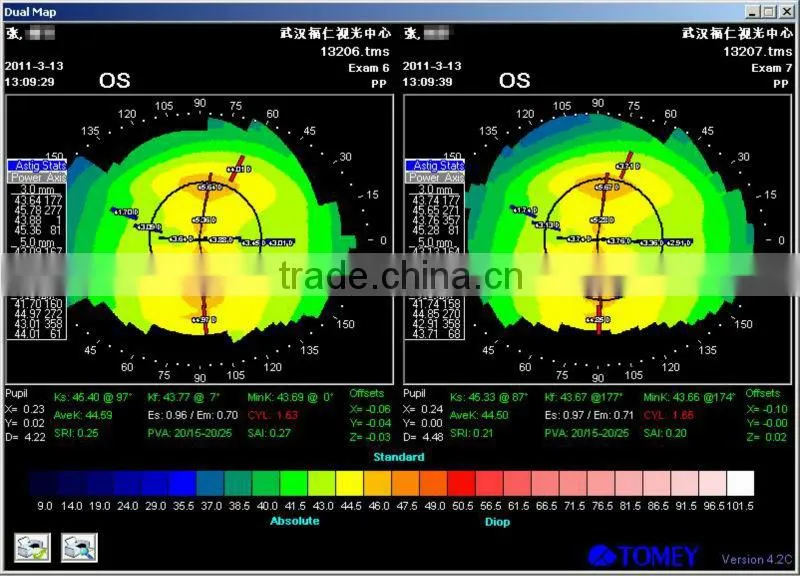Click timestamp 13:09:39

coord(428,82)
